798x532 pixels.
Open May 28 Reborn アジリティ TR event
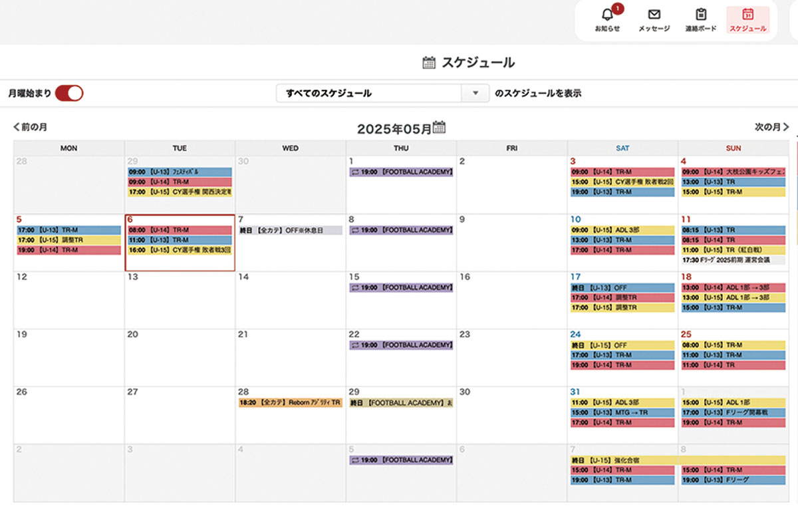[x=290, y=403]
